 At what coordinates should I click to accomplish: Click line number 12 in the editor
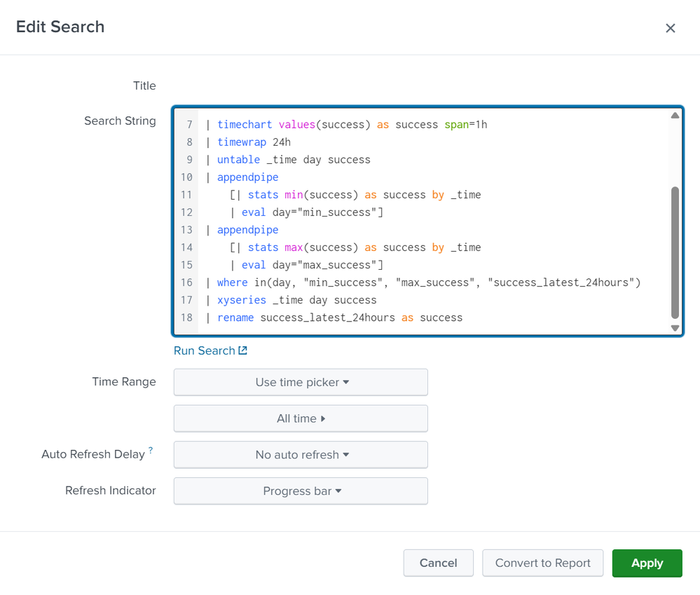(x=186, y=212)
